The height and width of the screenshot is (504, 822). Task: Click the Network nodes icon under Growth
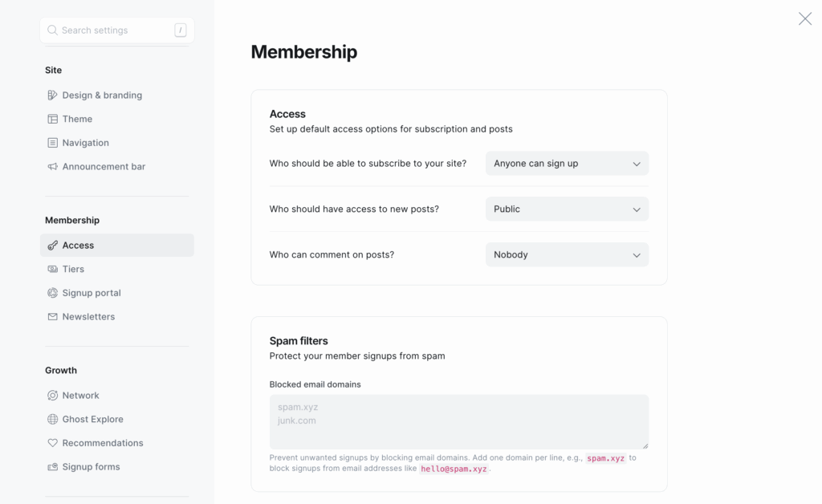[x=51, y=395]
